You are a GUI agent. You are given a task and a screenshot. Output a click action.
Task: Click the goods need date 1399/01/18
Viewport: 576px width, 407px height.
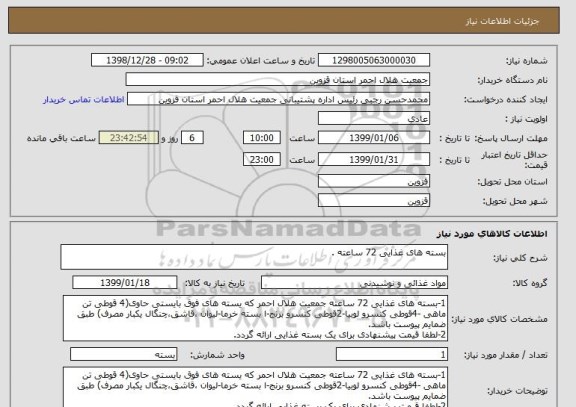click(125, 283)
